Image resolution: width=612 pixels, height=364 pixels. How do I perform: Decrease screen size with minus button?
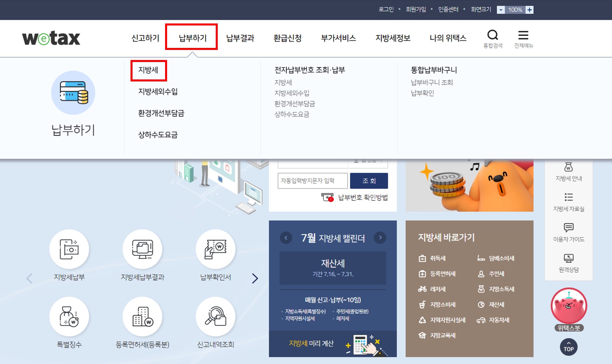tap(501, 10)
